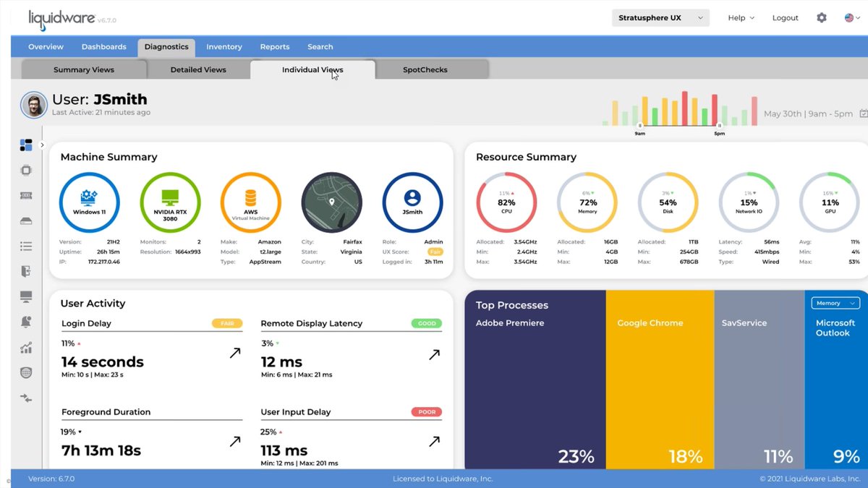Click the Logout link
This screenshot has height=488, width=868.
(785, 17)
